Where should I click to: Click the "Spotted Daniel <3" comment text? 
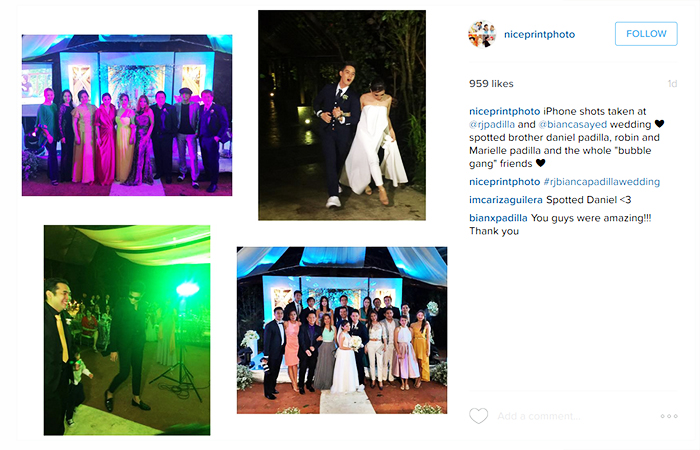point(588,200)
